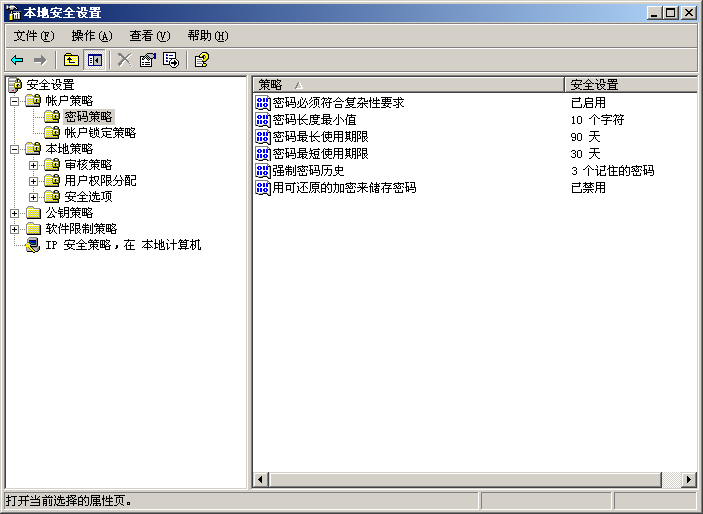Viewport: 703px width, 514px height.
Task: Click the policy icon beside 密码长度最小值
Action: 263,120
